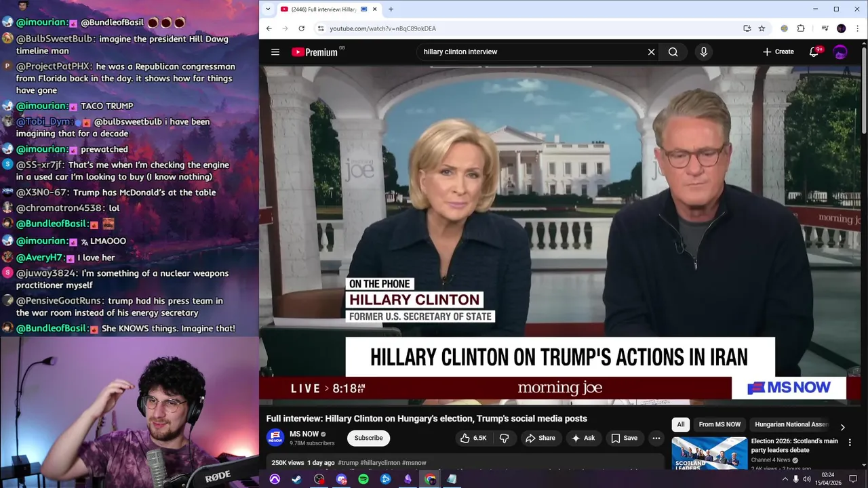The image size is (868, 488).
Task: Open YouTube account avatar menu
Action: pos(840,52)
